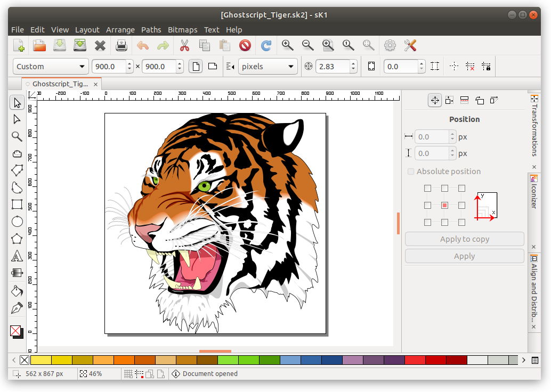The width and height of the screenshot is (551, 392).
Task: Adjust the page height 900.0 stepper
Action: [180, 67]
